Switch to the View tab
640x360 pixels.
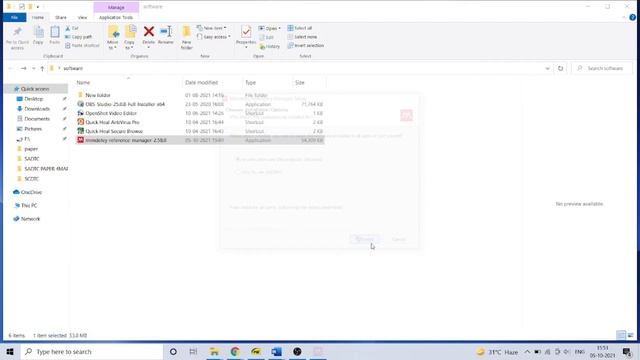pos(82,18)
